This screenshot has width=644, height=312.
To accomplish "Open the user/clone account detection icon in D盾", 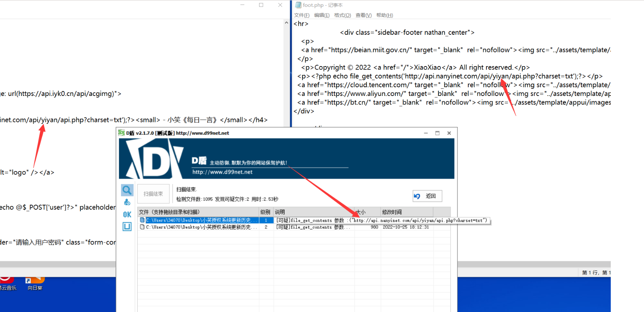I will 127,202.
